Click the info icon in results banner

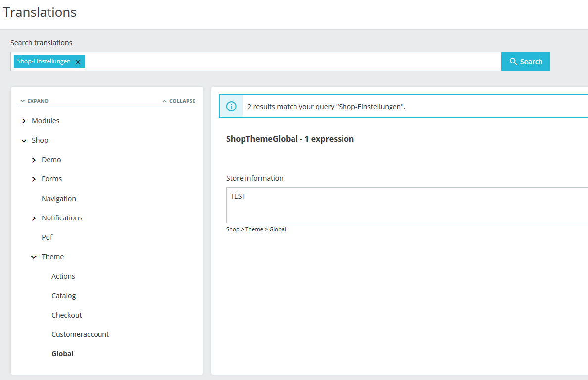[x=231, y=107]
